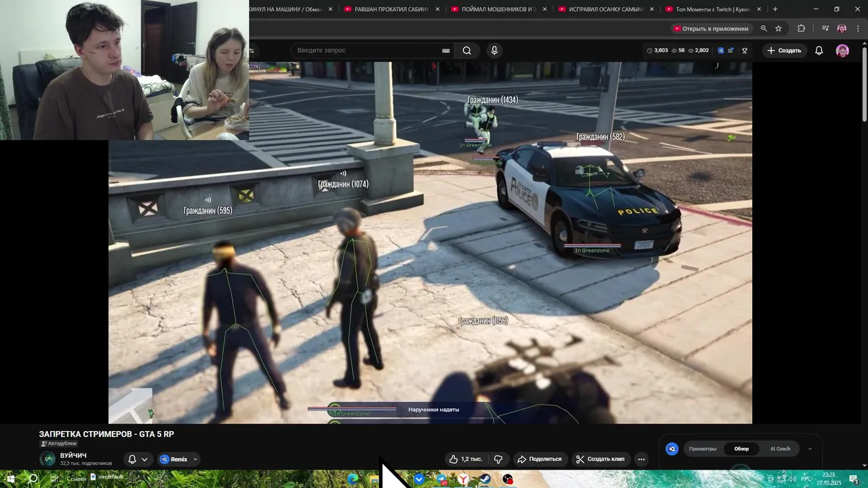This screenshot has height=488, width=868.
Task: Open Yandex browser from taskbar
Action: click(463, 479)
